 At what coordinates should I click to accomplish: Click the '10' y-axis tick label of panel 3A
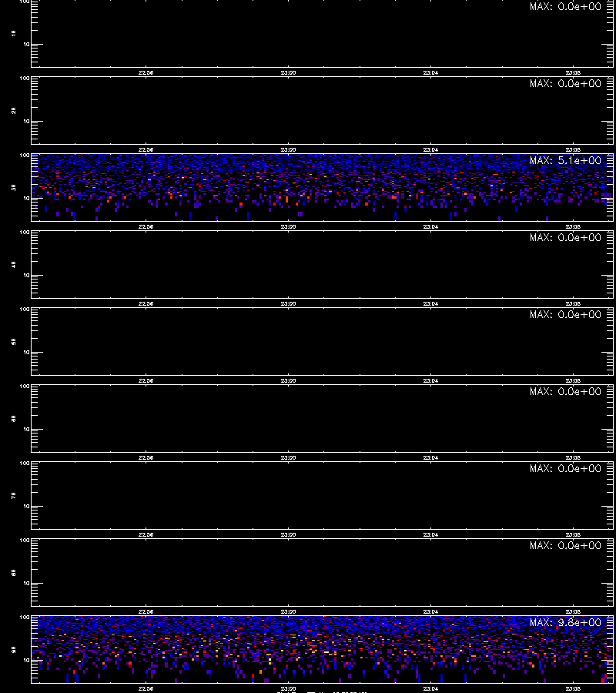click(26, 199)
